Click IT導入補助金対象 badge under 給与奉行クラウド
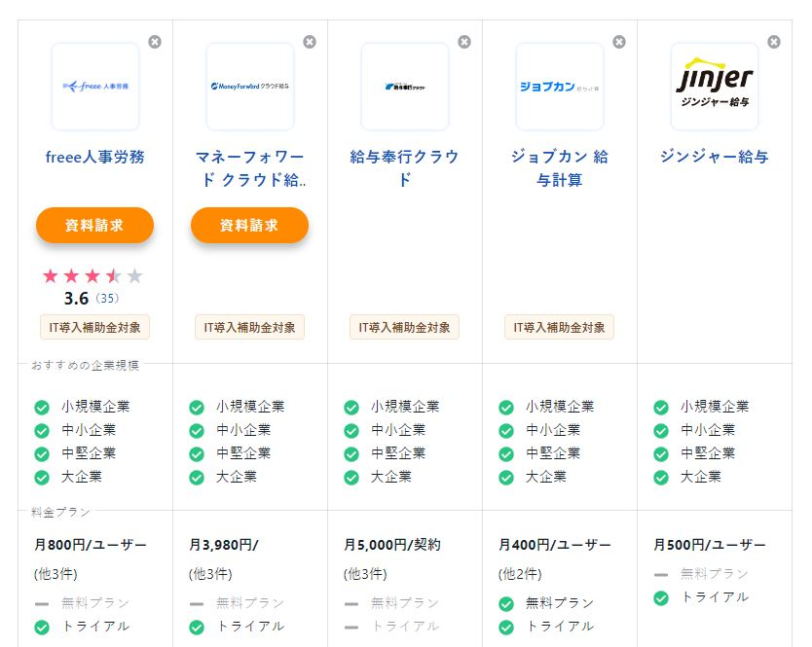 click(x=405, y=328)
